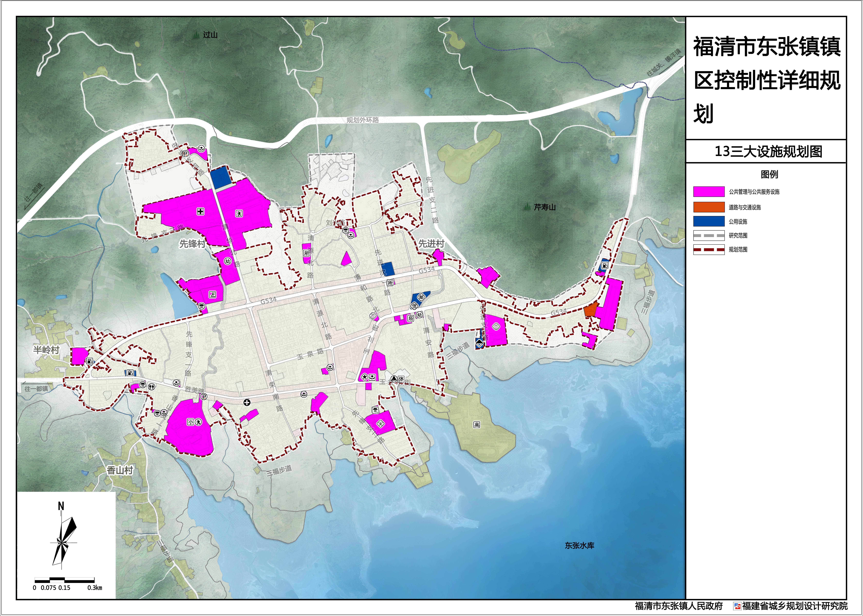Viewport: 863px width, 616px height.
Task: Click the 小 primary school icon
Action: [190, 422]
